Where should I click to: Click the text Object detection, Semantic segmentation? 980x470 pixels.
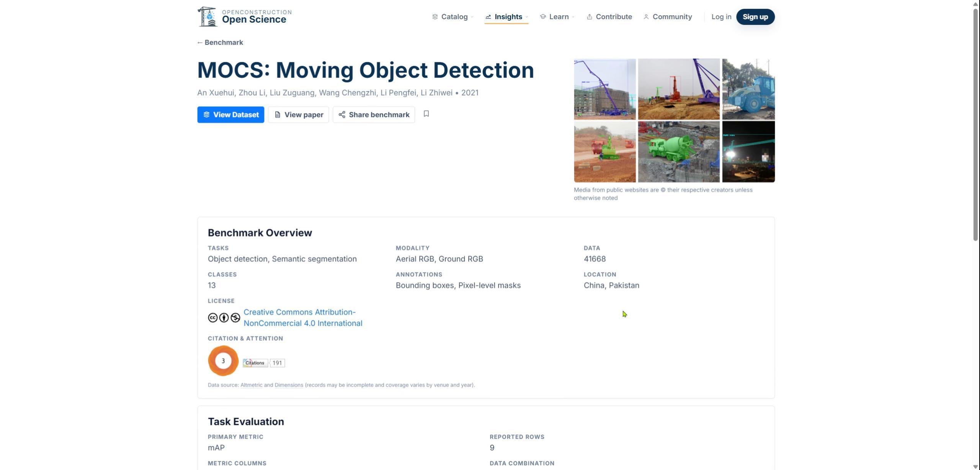pos(282,259)
